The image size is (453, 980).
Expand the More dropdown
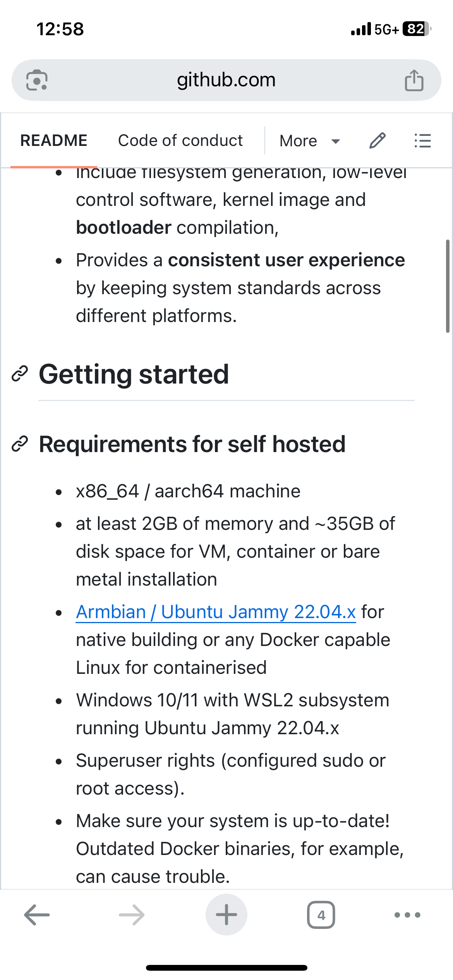(x=310, y=140)
